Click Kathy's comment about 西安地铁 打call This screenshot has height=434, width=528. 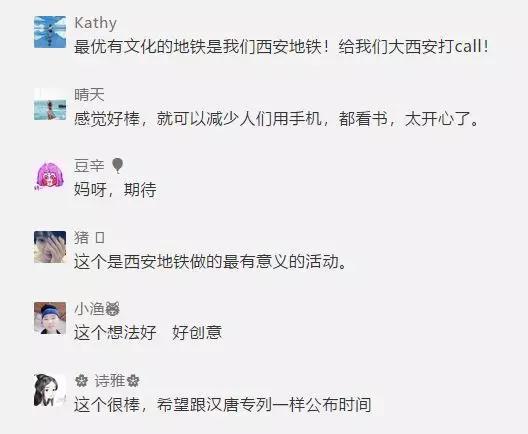pyautogui.click(x=281, y=46)
